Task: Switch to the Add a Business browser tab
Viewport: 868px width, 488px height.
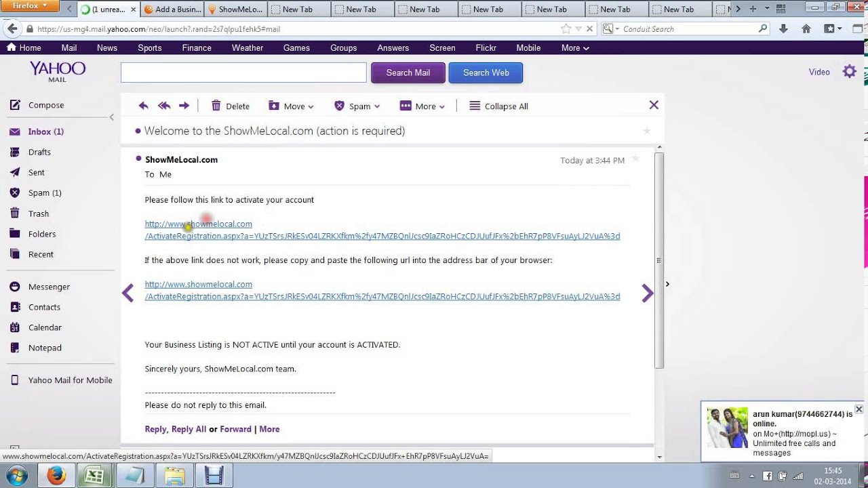Action: (172, 9)
